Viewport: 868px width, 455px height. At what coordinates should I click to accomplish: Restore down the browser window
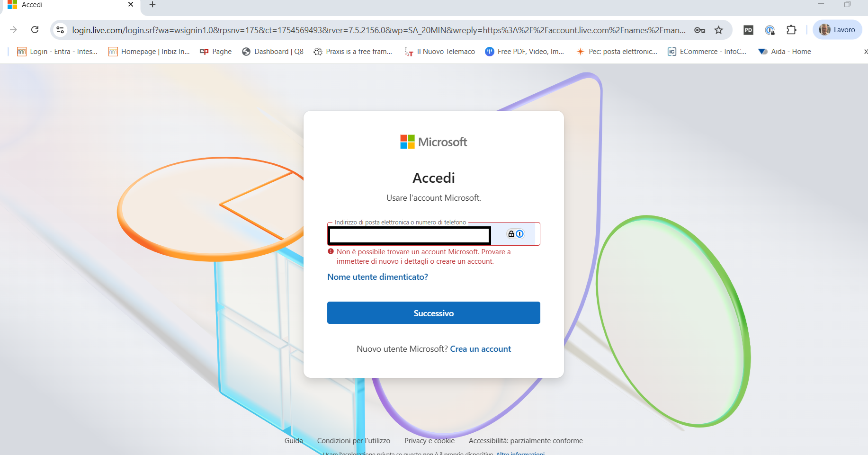point(847,4)
